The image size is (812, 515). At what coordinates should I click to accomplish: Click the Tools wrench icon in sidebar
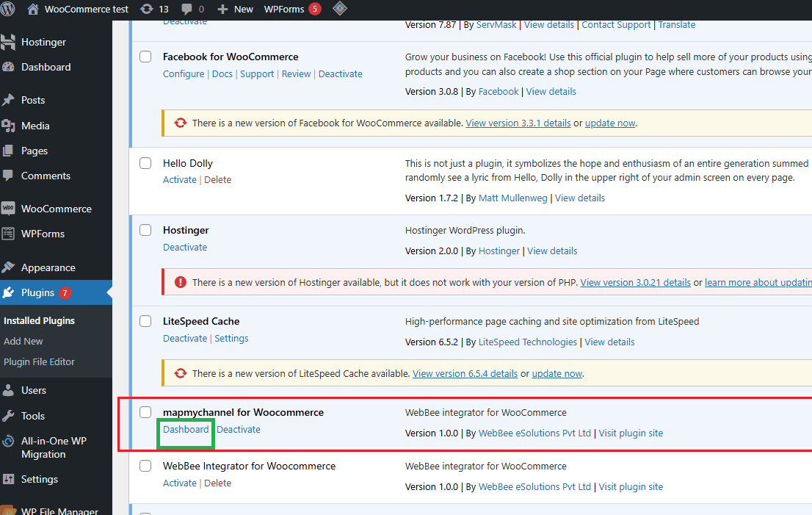tap(9, 416)
